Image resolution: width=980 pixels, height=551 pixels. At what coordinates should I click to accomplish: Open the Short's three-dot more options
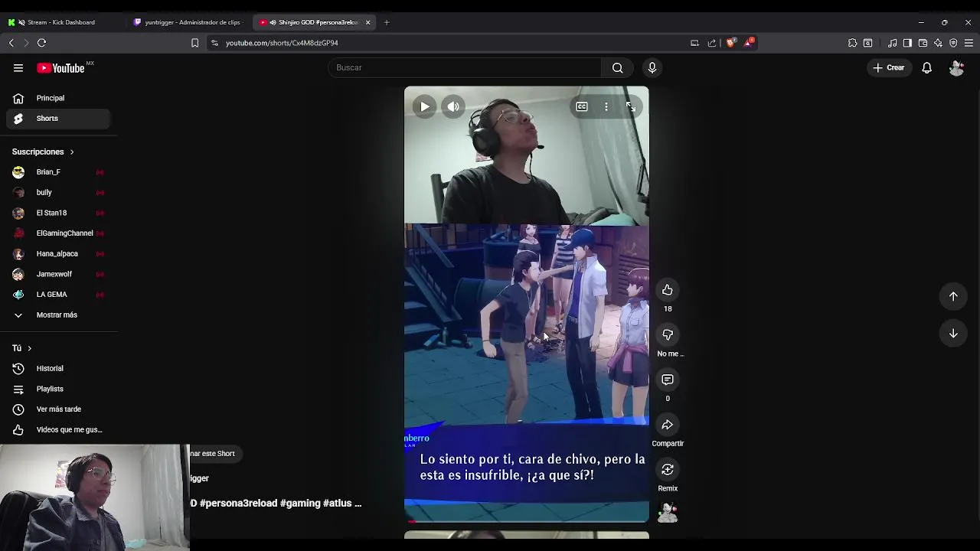pyautogui.click(x=606, y=106)
